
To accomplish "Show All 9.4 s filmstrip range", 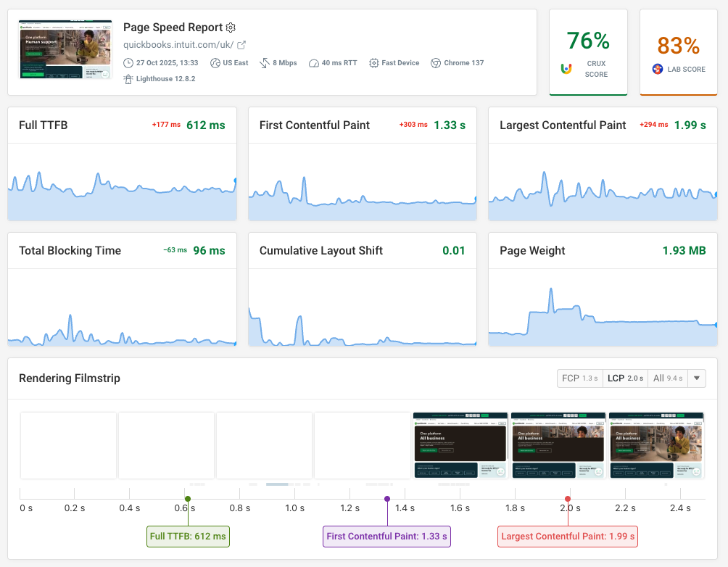I will (667, 378).
